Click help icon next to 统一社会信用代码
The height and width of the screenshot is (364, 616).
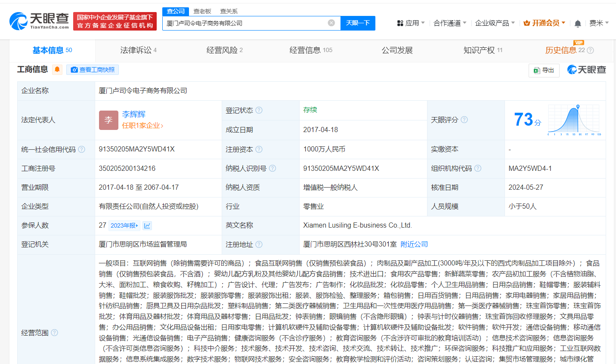(x=81, y=149)
